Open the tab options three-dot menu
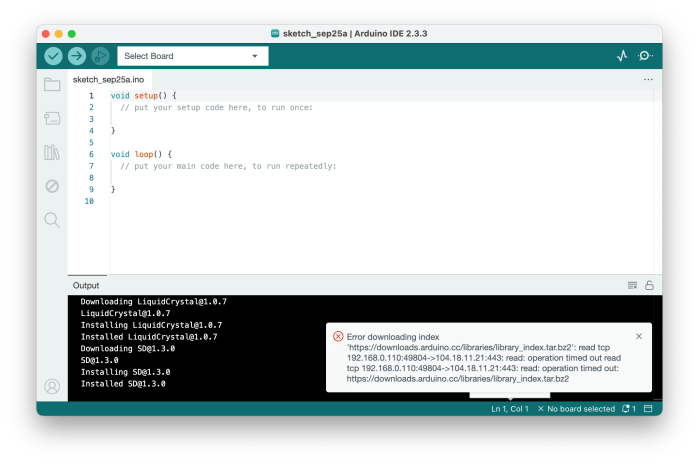Screen dimensions: 699x464 coord(648,79)
